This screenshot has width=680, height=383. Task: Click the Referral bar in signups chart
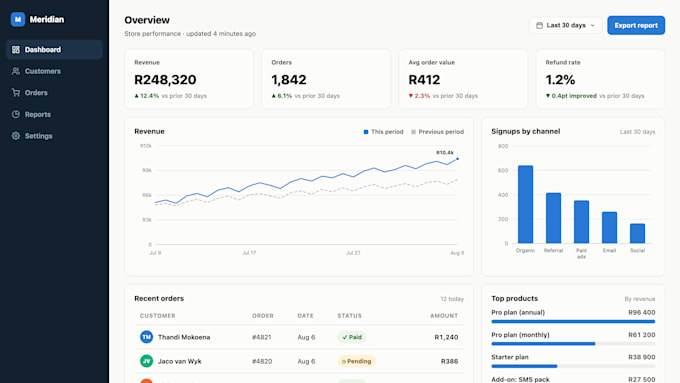tap(553, 218)
